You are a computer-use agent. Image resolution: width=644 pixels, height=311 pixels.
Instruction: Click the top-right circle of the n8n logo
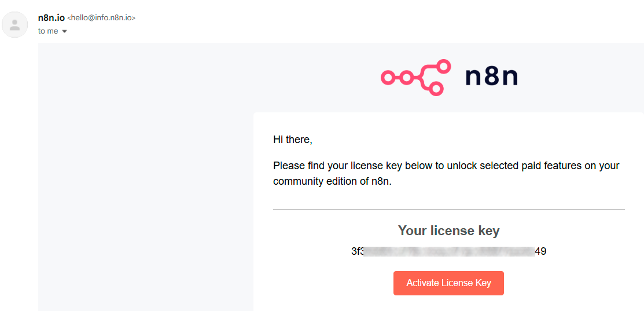click(x=443, y=66)
